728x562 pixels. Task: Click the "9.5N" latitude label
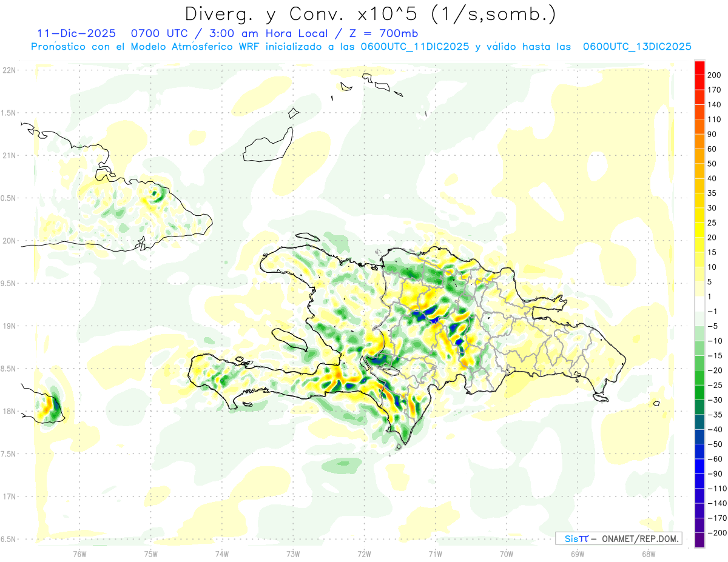point(8,283)
